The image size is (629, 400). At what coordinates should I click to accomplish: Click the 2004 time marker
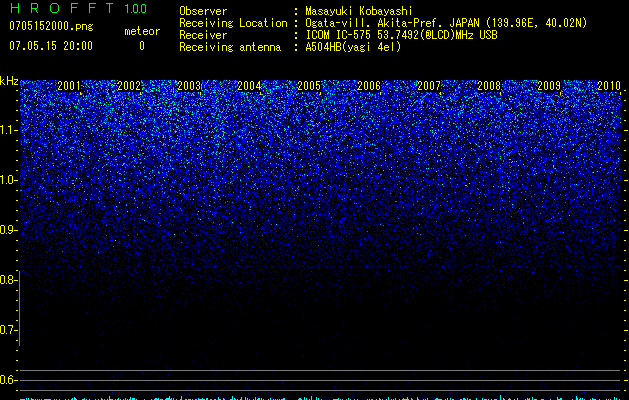(249, 86)
